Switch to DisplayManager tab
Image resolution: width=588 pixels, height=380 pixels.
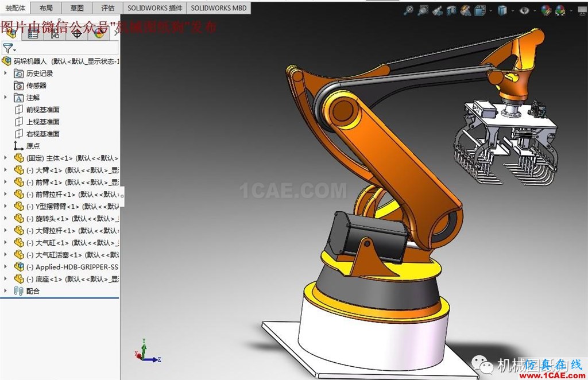(99, 34)
